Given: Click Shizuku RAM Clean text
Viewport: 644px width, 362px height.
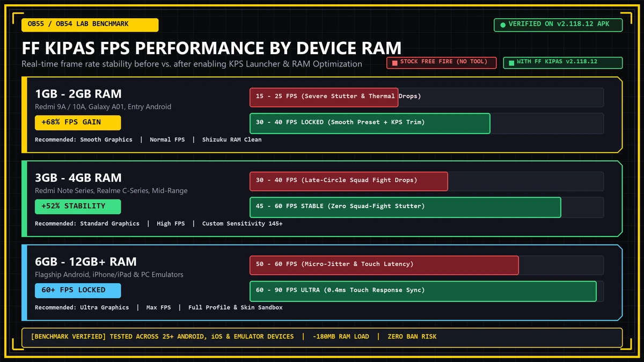Looking at the screenshot, I should 232,139.
